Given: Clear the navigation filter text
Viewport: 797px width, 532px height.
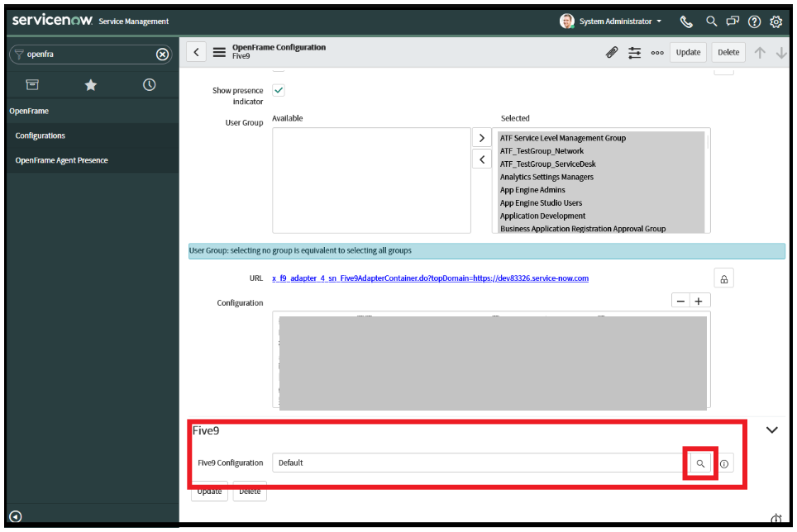Looking at the screenshot, I should point(162,55).
